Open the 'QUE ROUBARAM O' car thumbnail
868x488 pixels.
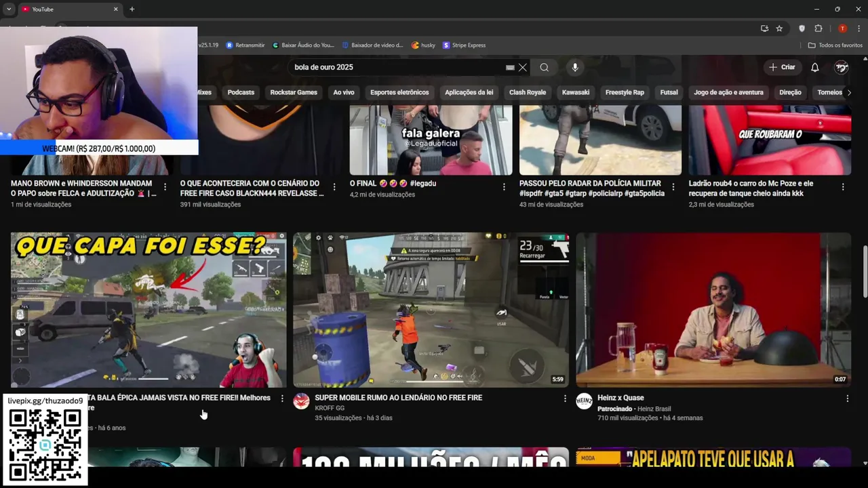tap(770, 140)
